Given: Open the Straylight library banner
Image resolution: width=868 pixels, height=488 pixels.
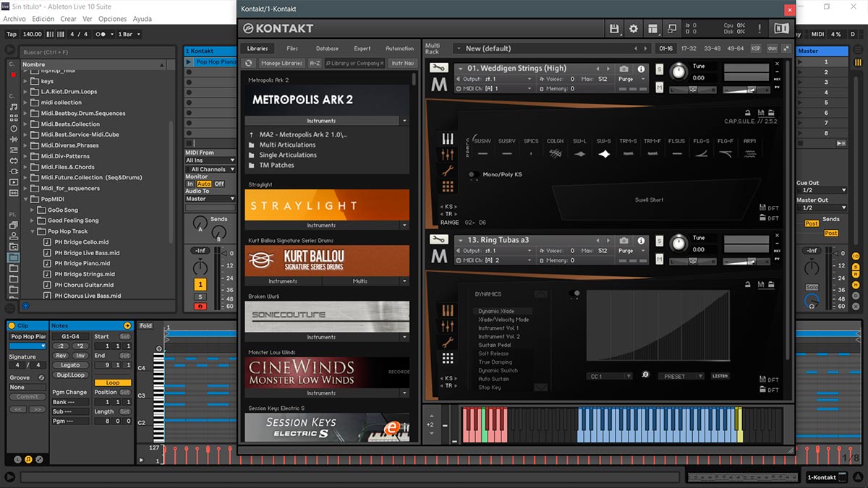Looking at the screenshot, I should pos(327,205).
